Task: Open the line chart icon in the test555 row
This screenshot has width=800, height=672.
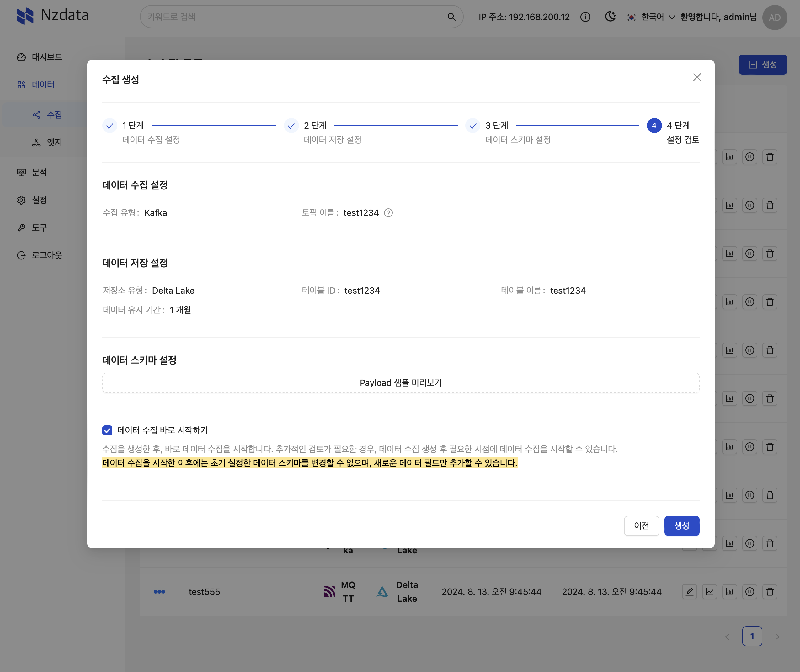Action: pos(709,592)
